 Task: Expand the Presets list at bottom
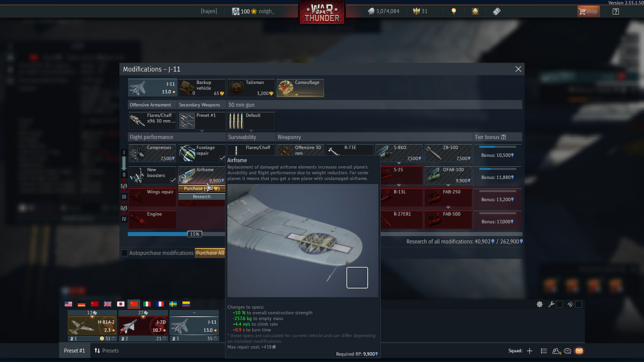(106, 350)
